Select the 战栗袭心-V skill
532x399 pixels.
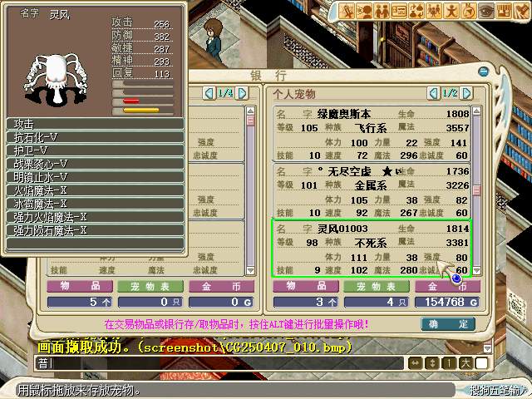point(95,164)
